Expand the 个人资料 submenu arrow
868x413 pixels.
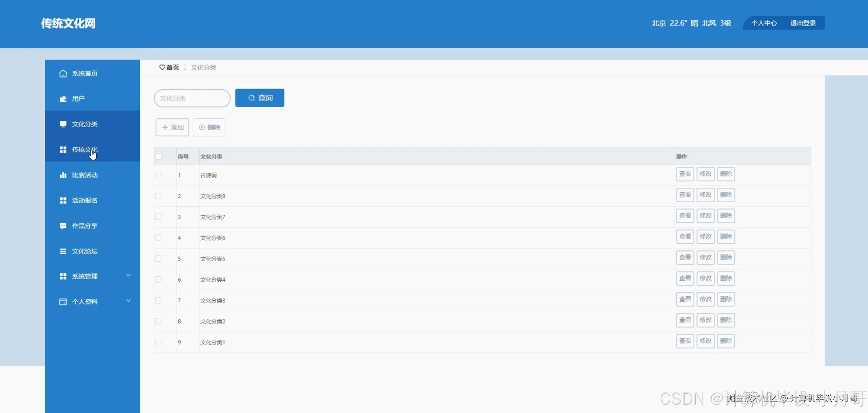[129, 301]
